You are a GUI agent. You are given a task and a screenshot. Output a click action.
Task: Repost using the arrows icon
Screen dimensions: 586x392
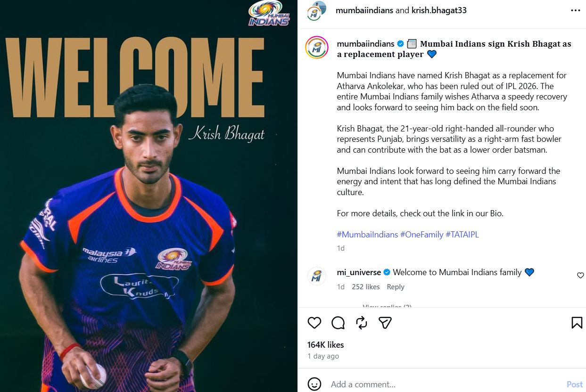coord(362,323)
